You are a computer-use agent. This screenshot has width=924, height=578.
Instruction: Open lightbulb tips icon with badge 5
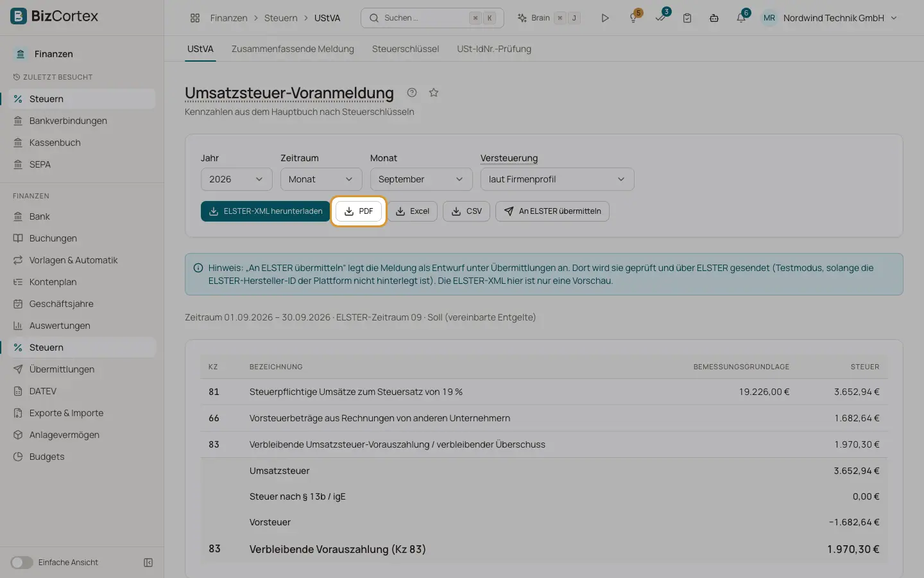coord(634,18)
